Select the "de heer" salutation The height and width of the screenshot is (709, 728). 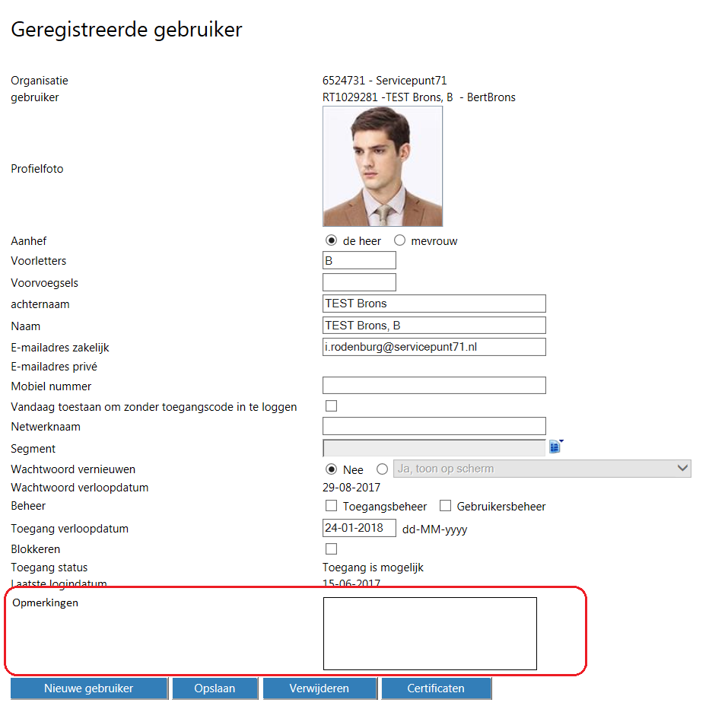pyautogui.click(x=331, y=240)
